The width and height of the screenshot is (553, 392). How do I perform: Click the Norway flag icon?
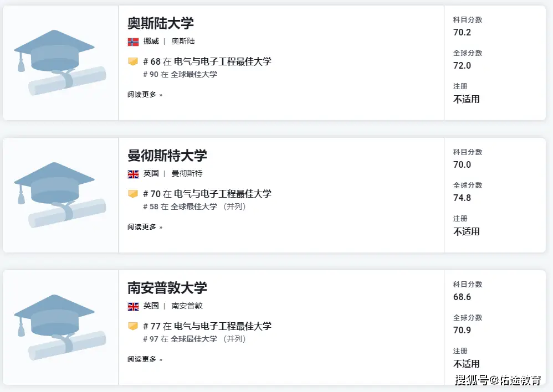pos(133,42)
